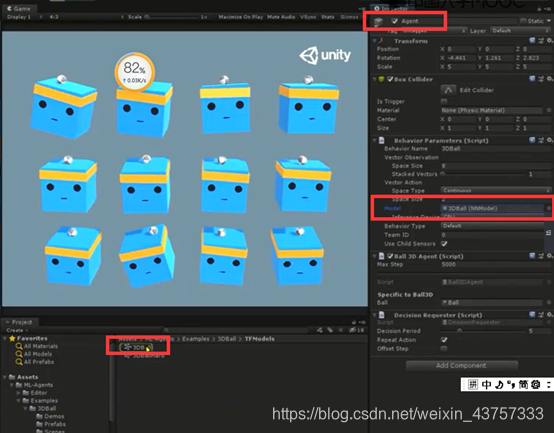Image resolution: width=554 pixels, height=433 pixels.
Task: Toggle Box Collider enabled checkbox
Action: [390, 79]
